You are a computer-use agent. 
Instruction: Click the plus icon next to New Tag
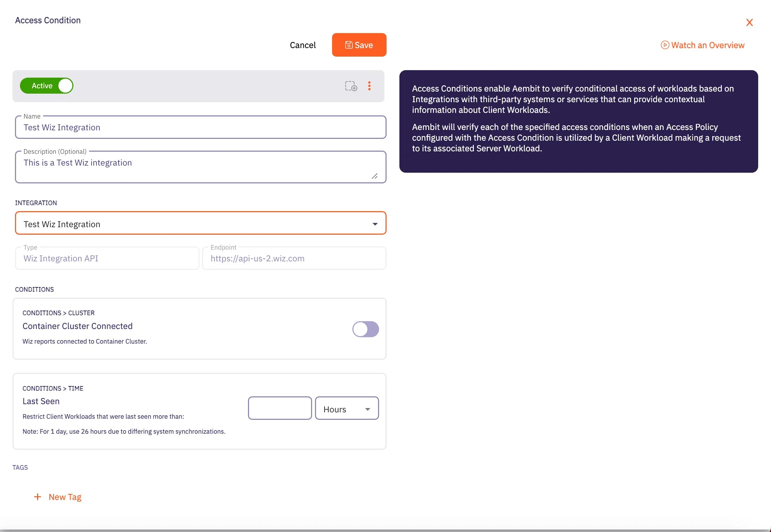click(37, 496)
